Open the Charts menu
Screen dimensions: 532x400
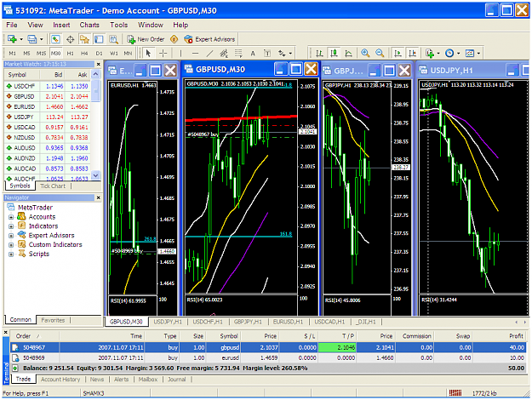click(89, 25)
